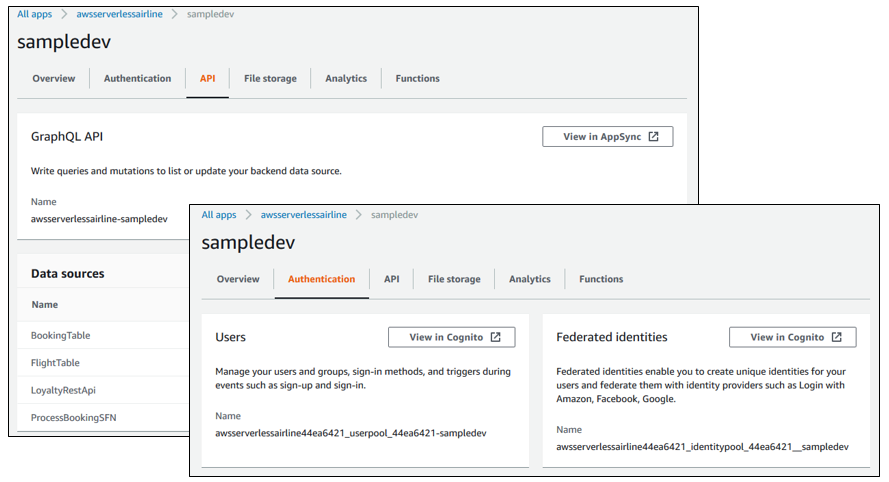Click View in Cognito under Users

tap(452, 337)
